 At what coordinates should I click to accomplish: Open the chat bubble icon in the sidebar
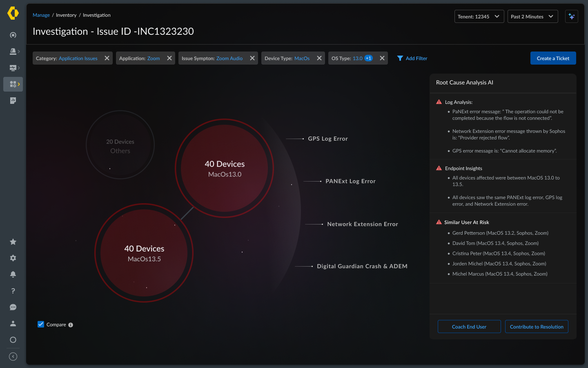13,307
